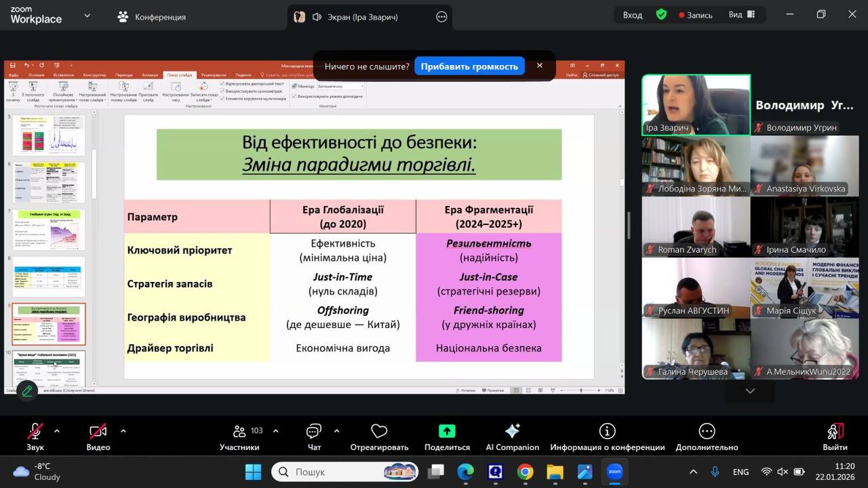Click the green Поделиться share screen icon

(x=447, y=432)
